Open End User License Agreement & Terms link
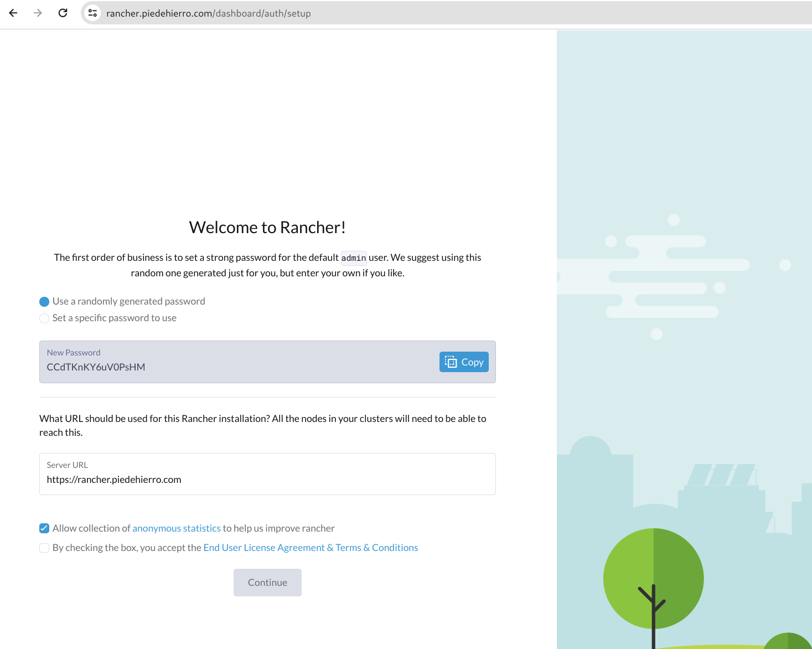 (311, 548)
